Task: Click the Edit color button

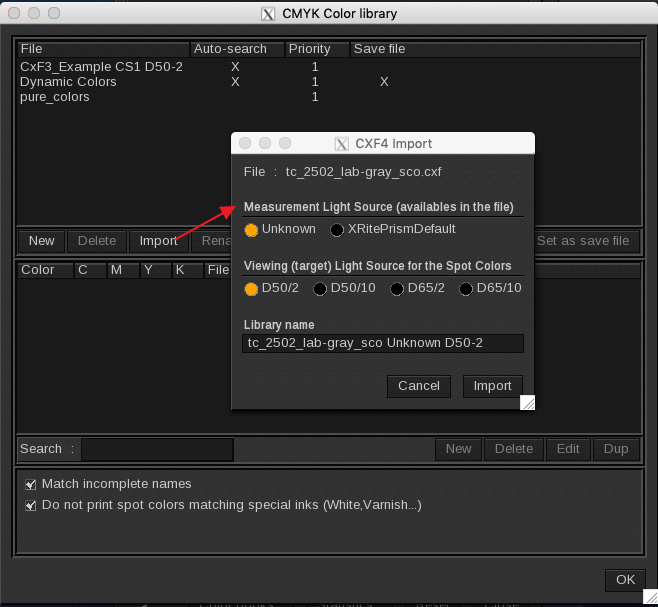Action: (568, 449)
